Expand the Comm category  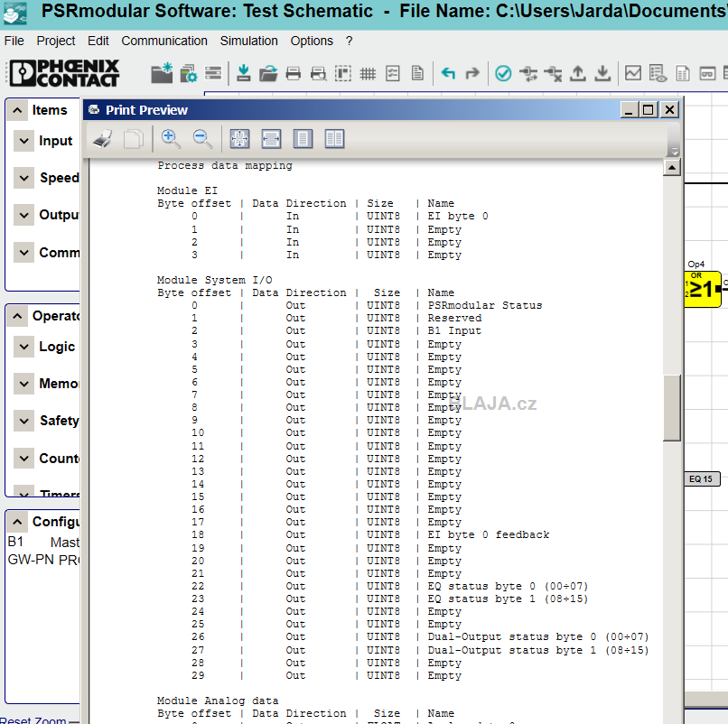click(x=23, y=253)
